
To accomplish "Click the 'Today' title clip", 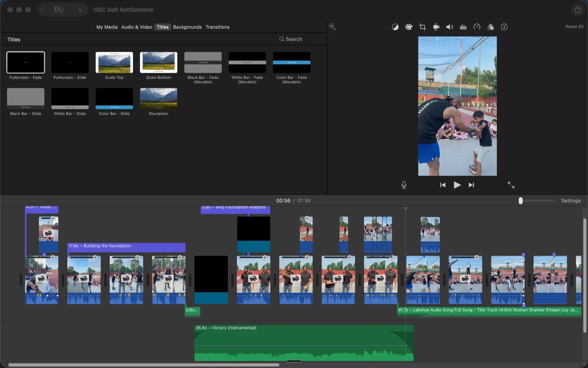I will click(41, 209).
